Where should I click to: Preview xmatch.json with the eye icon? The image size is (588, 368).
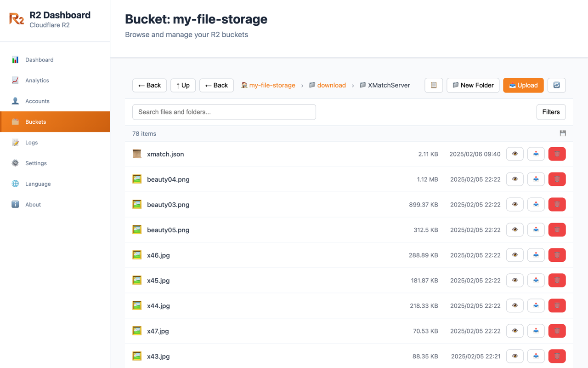coord(514,154)
